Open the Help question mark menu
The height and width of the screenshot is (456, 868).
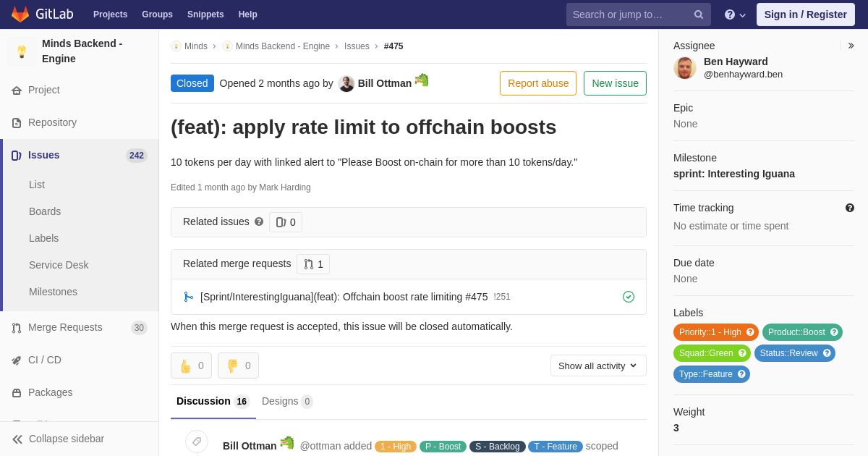point(735,14)
